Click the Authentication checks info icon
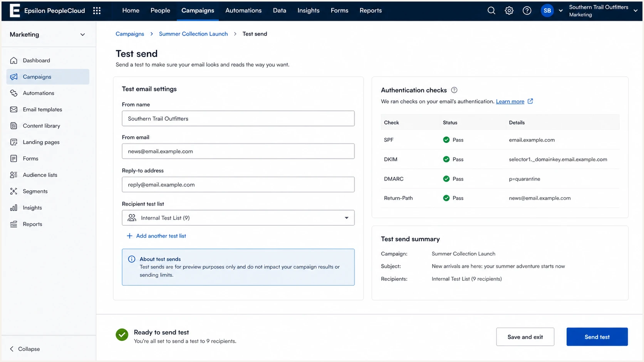Image resolution: width=644 pixels, height=362 pixels. pos(454,90)
